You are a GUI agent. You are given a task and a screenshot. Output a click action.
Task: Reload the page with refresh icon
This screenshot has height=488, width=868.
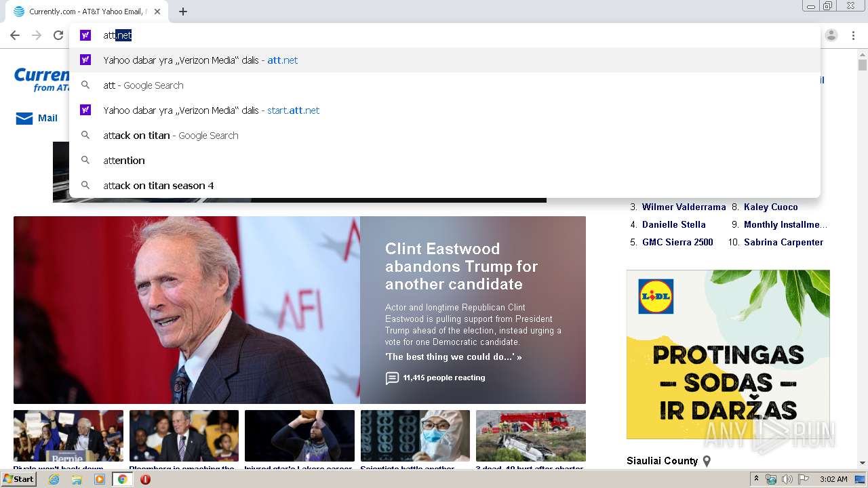pyautogui.click(x=58, y=35)
